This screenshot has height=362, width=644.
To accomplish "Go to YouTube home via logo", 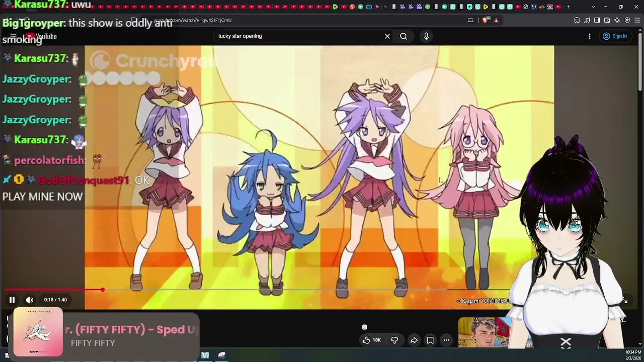I will click(x=41, y=36).
